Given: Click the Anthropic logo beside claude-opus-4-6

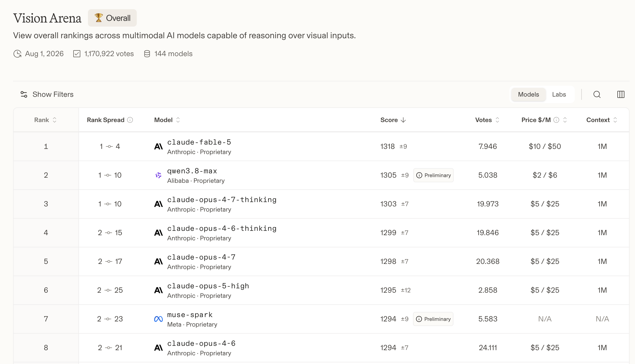Looking at the screenshot, I should (158, 348).
